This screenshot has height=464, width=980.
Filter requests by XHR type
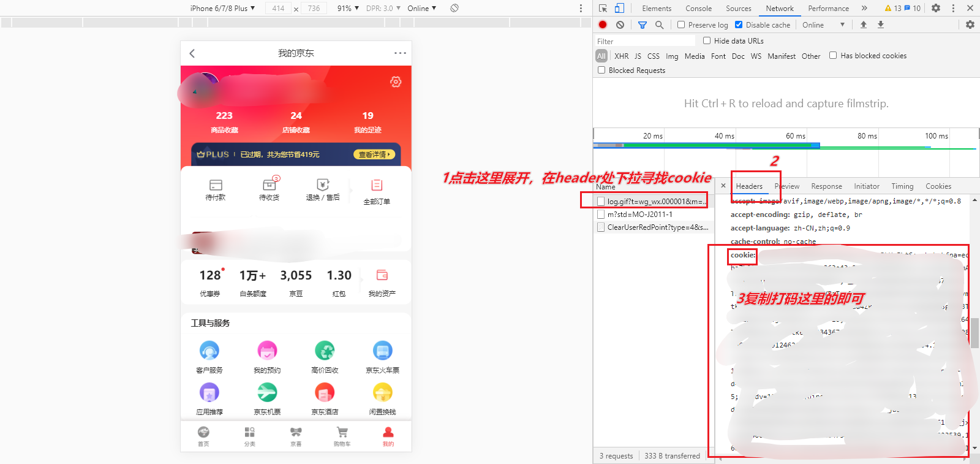pyautogui.click(x=621, y=56)
